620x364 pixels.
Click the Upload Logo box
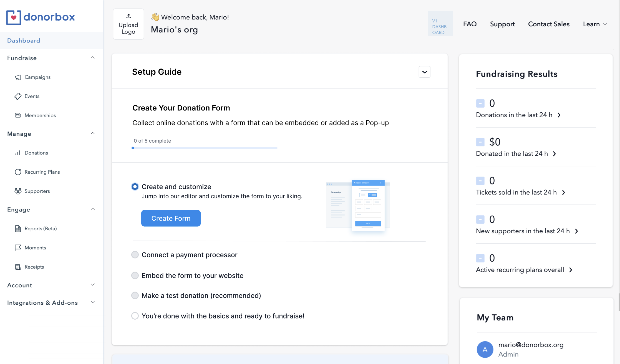pos(128,24)
